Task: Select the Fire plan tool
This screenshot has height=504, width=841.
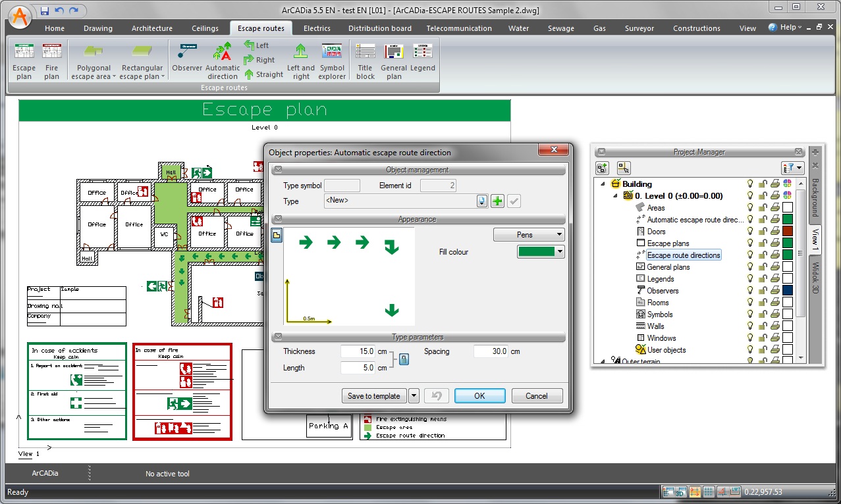Action: [x=52, y=61]
